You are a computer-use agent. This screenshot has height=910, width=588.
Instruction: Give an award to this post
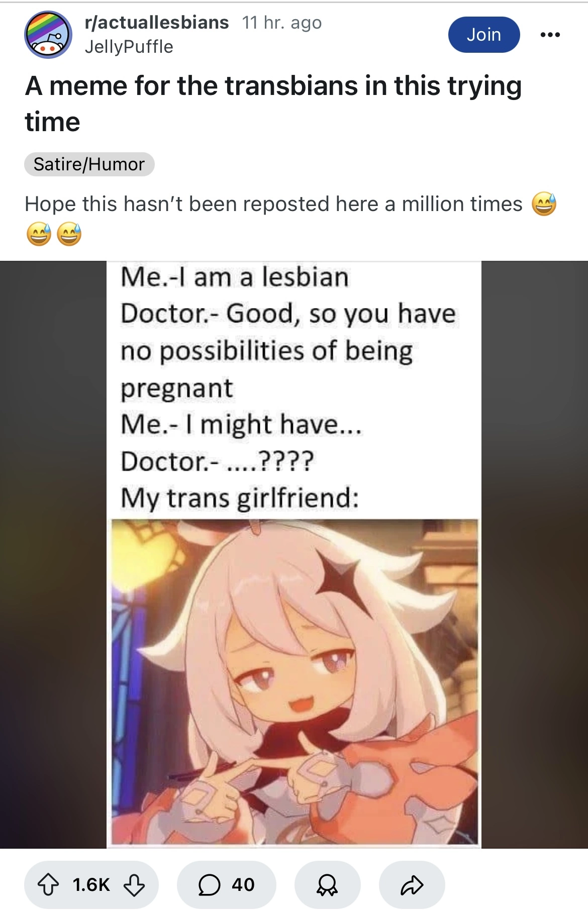point(327,885)
